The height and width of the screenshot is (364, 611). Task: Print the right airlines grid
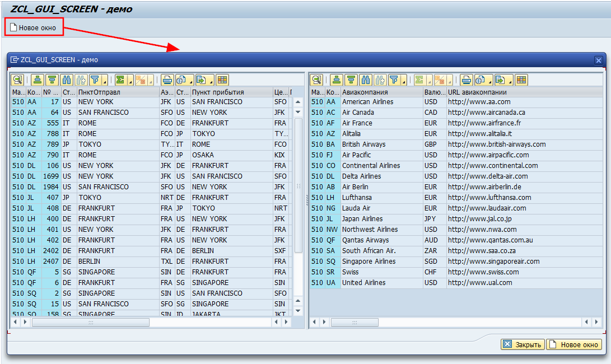[x=466, y=80]
